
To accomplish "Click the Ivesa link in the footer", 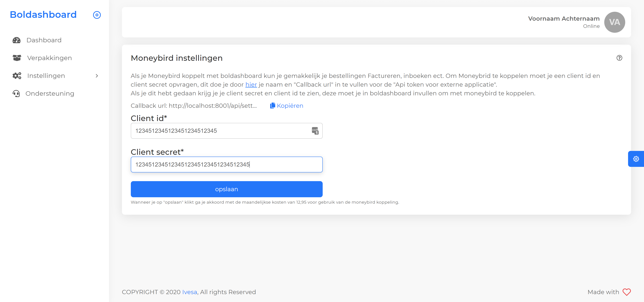I will click(x=190, y=292).
